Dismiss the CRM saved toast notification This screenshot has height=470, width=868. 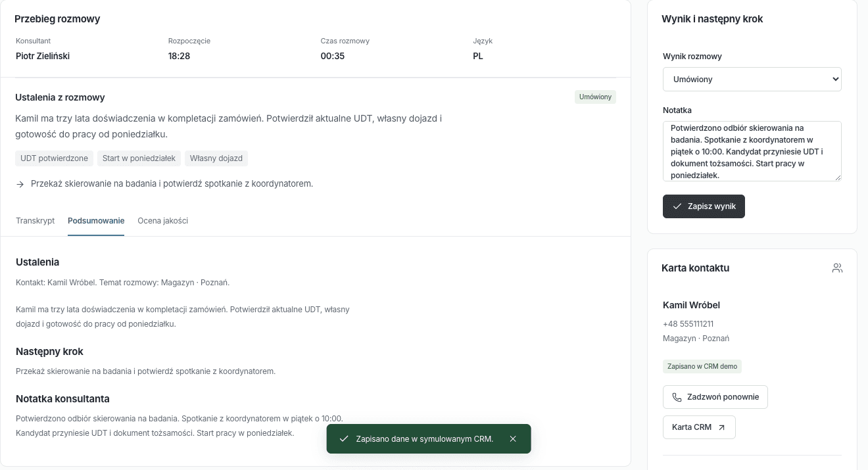[513, 439]
